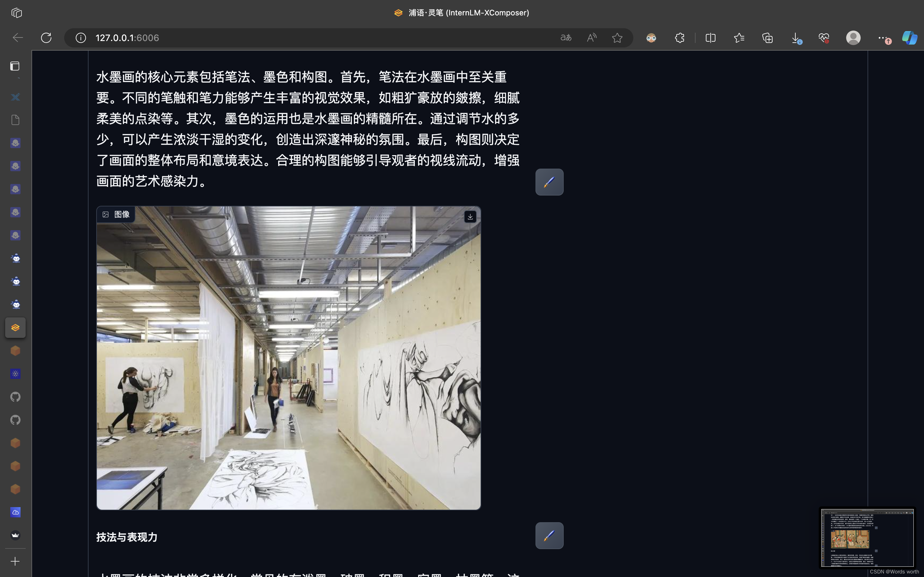Image resolution: width=924 pixels, height=577 pixels.
Task: Toggle split screen view
Action: point(710,38)
